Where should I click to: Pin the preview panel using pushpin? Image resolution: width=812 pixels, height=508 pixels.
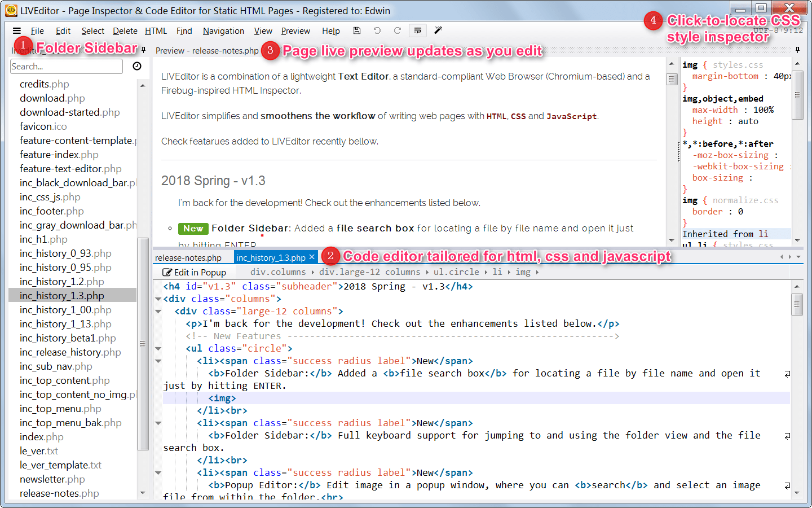coord(797,50)
